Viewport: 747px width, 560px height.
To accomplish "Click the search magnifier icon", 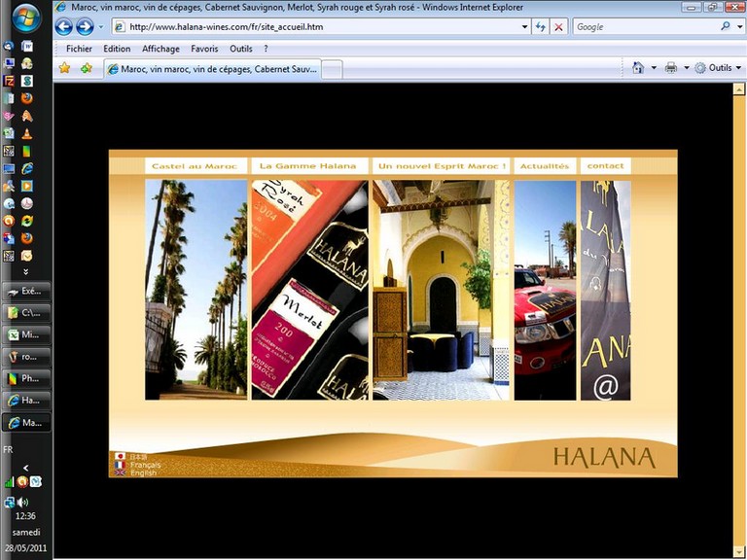I will (726, 27).
